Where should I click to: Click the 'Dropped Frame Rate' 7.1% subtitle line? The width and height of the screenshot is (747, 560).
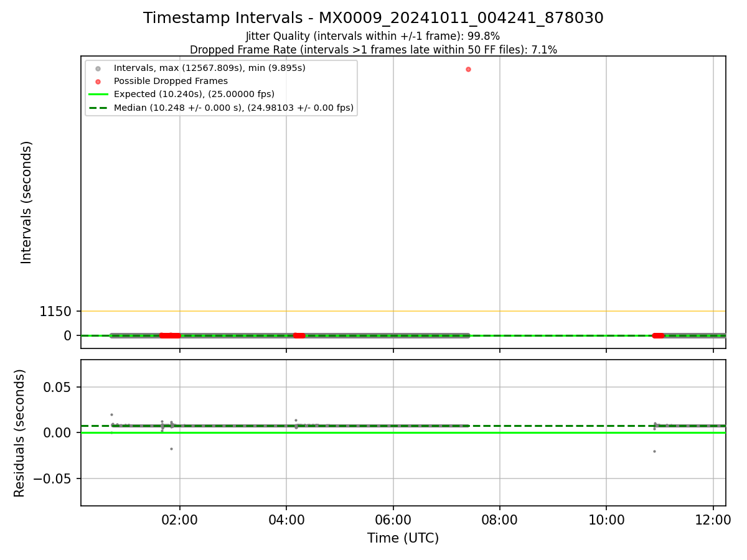(x=373, y=49)
